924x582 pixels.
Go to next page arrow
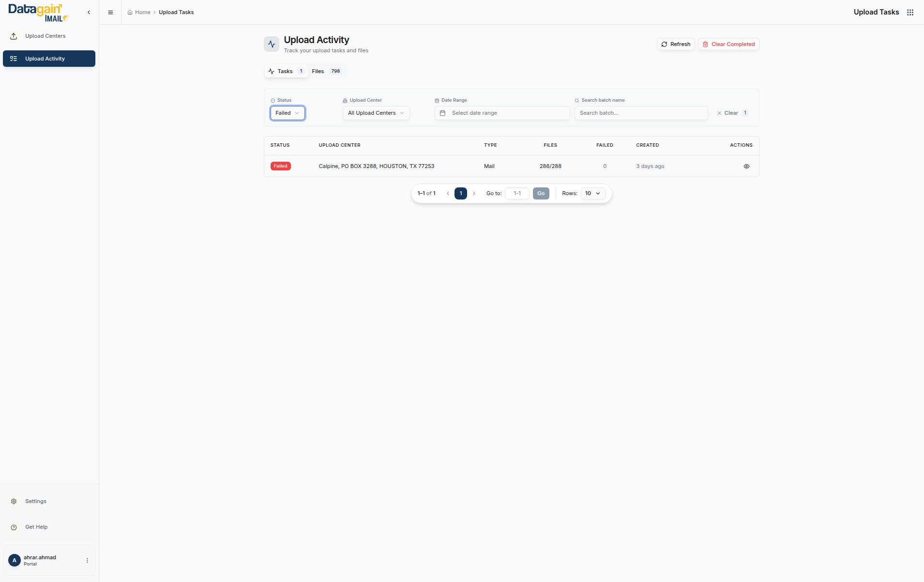(474, 193)
